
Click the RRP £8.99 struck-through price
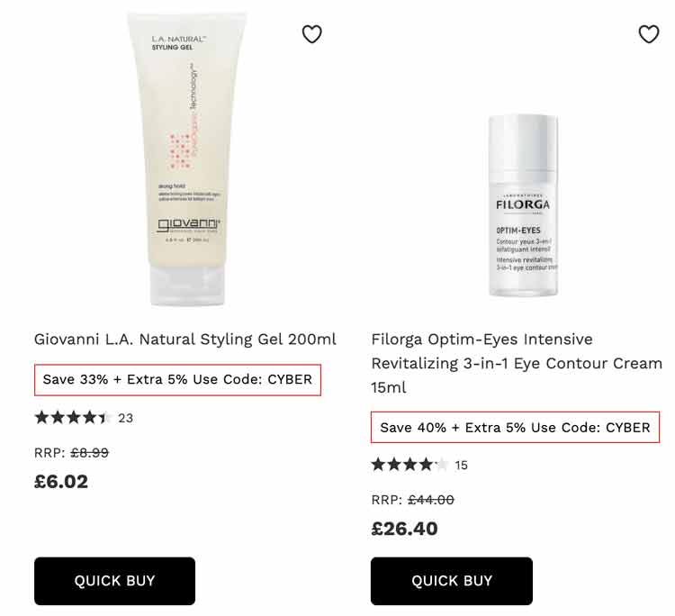click(89, 453)
